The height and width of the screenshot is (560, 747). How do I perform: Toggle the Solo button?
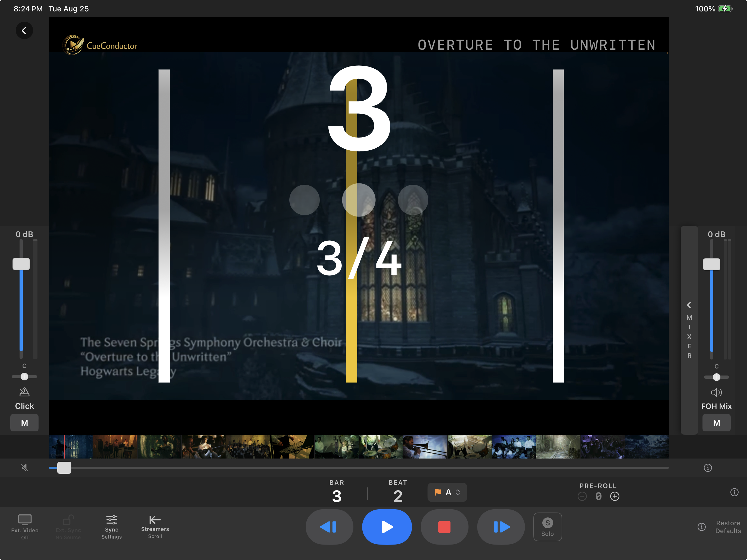(547, 527)
